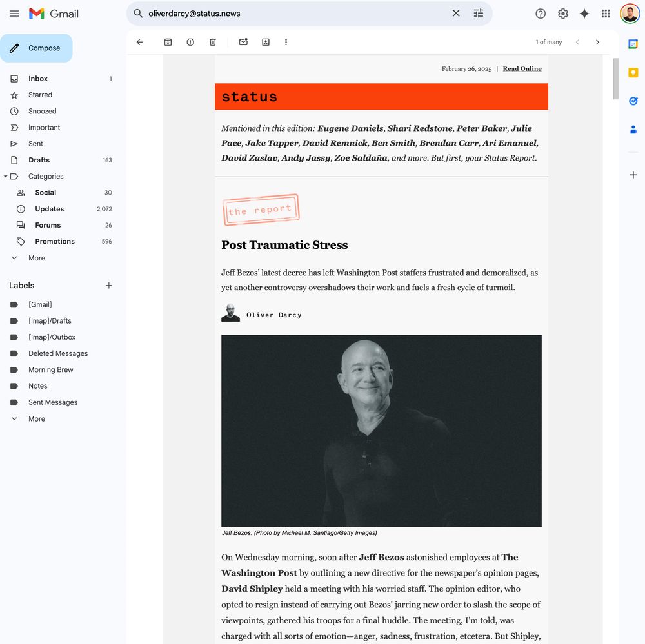Screen dimensions: 645x644
Task: Open the main menu hamburger icon
Action: 14,14
